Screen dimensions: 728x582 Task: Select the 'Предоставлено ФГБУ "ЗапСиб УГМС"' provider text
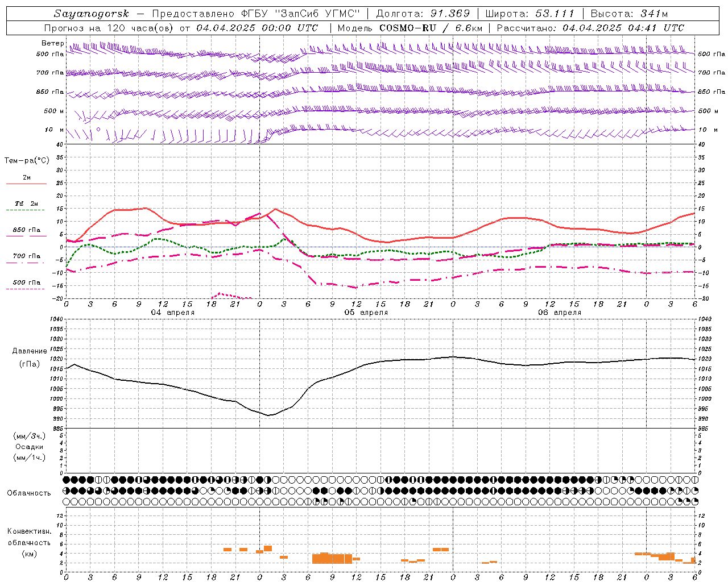[x=255, y=14]
